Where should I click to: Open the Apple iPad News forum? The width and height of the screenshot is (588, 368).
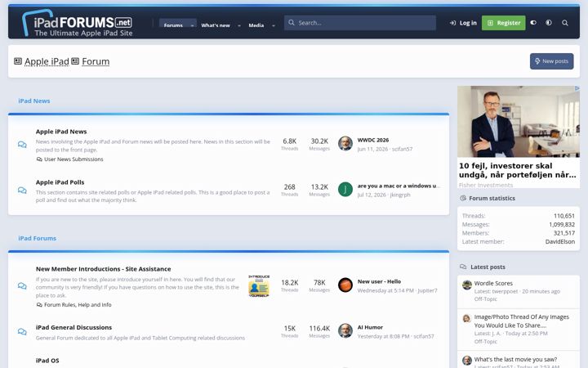[61, 132]
